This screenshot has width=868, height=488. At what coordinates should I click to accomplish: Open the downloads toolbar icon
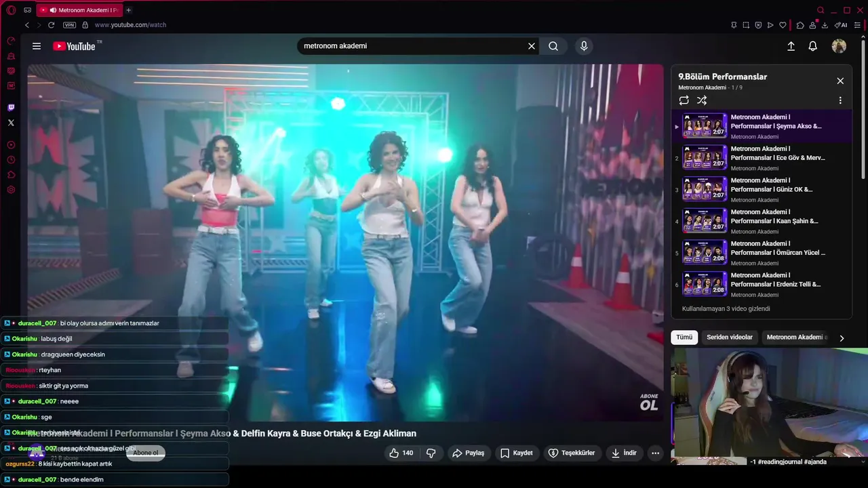pos(825,25)
